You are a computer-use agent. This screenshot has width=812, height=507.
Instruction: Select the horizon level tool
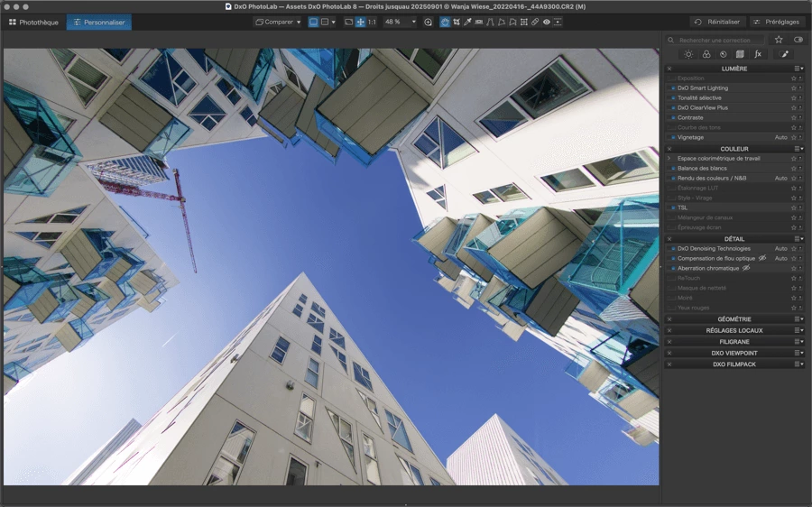click(479, 23)
